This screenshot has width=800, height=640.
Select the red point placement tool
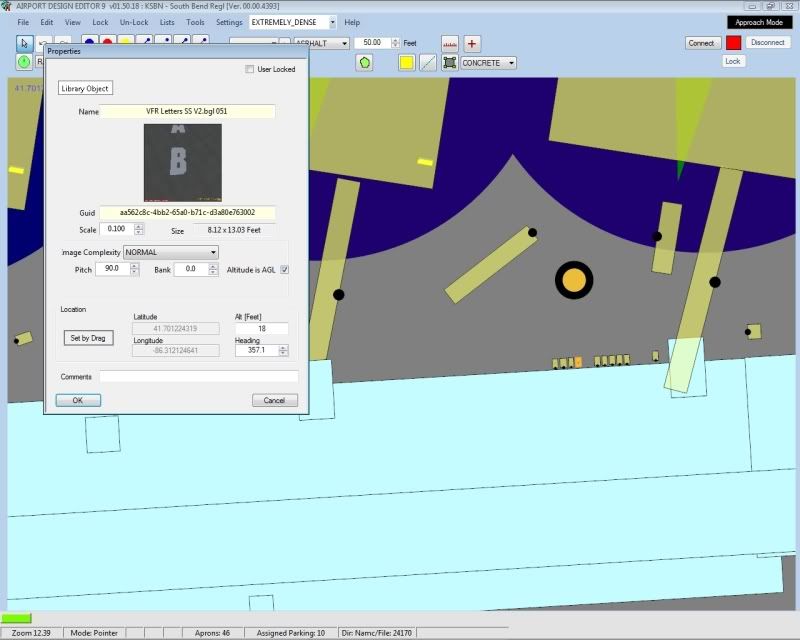[x=106, y=42]
